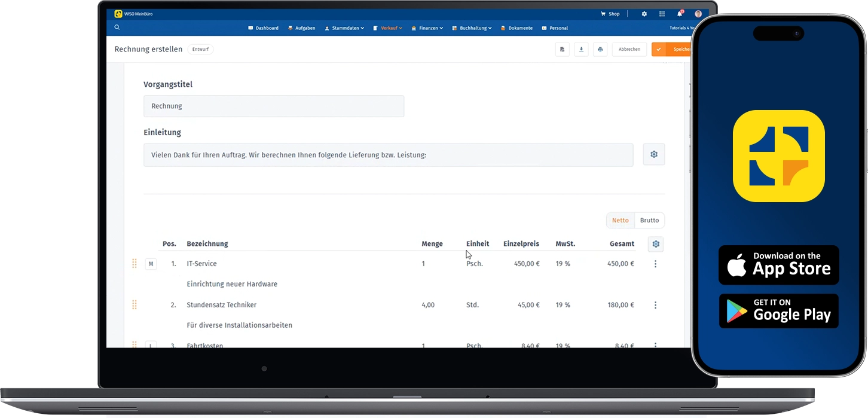Click the drag handle of Stundensatz Techniker row

pos(135,305)
